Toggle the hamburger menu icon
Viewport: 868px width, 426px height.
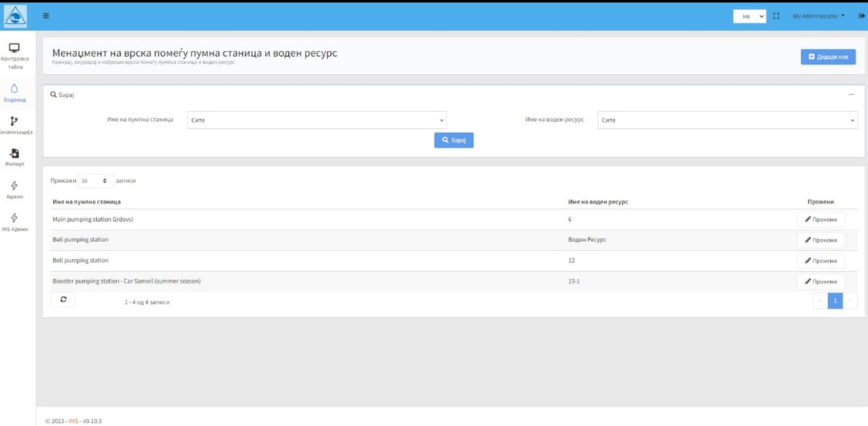[46, 16]
